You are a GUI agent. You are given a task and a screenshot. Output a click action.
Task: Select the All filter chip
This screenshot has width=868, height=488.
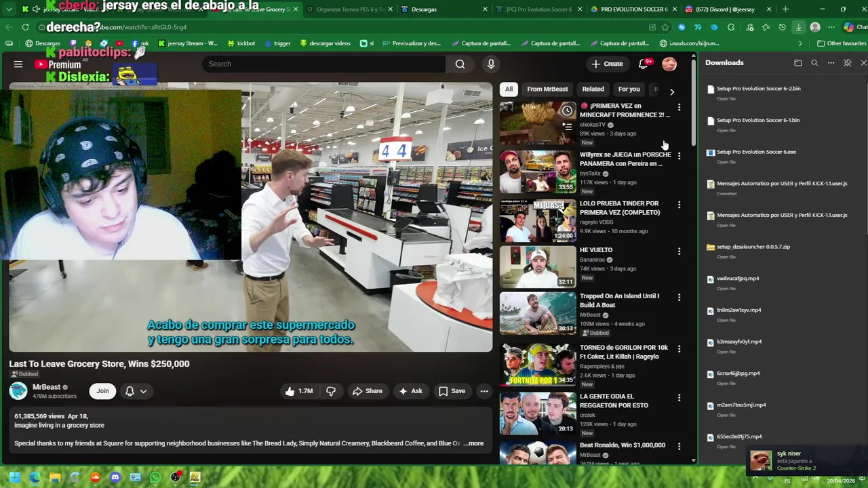click(x=509, y=89)
